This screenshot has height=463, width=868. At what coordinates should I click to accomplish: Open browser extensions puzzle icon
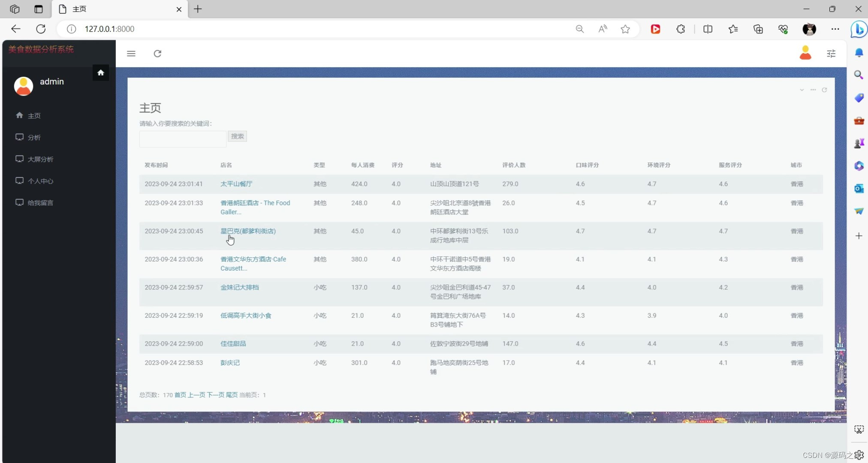681,29
